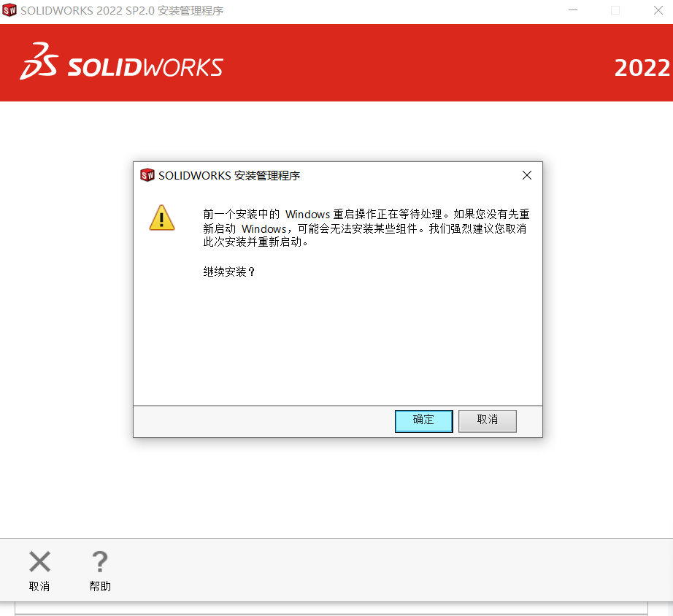Screen dimensions: 673x616
Task: Click the dialog title SOLIDWORKS 安装管理程序
Action: point(229,176)
